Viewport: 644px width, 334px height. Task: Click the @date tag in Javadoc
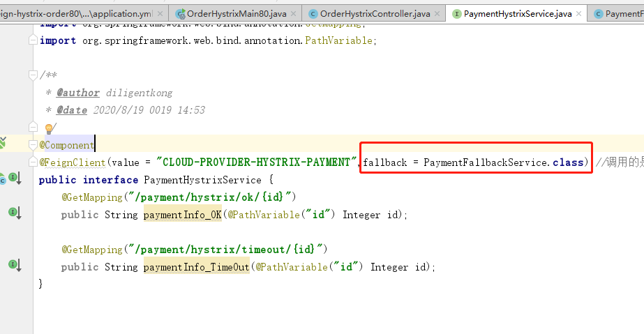(72, 110)
